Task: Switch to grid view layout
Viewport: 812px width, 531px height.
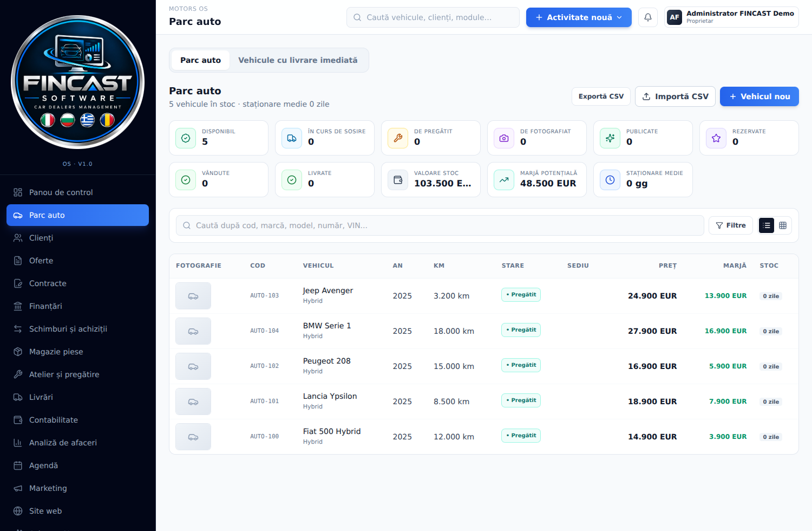Action: click(783, 225)
